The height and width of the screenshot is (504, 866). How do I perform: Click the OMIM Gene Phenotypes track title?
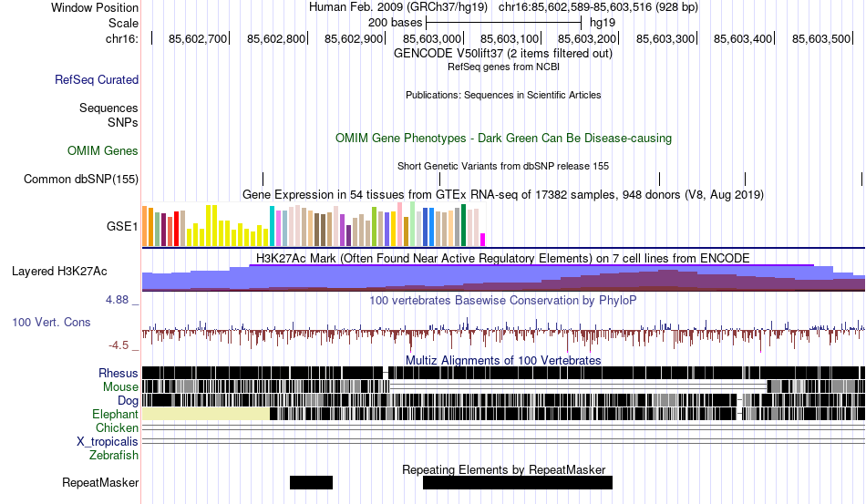[504, 138]
